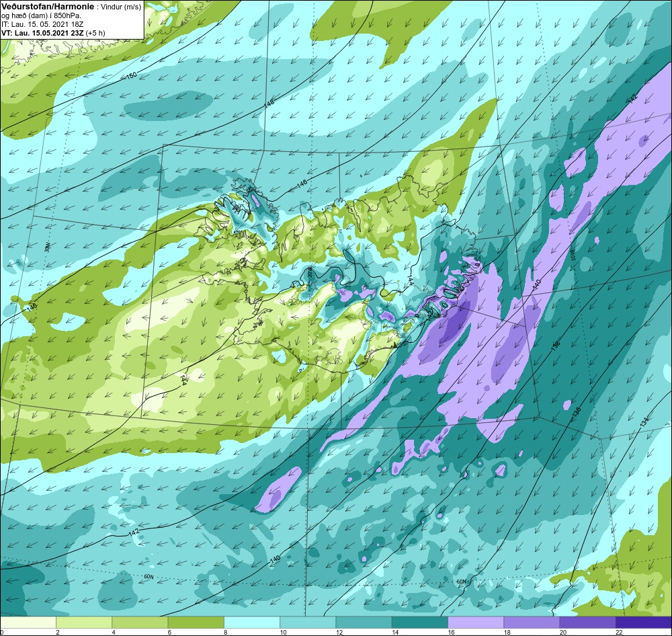
Task: Click the "Vindur (m/s)" title text
Action: pyautogui.click(x=120, y=7)
